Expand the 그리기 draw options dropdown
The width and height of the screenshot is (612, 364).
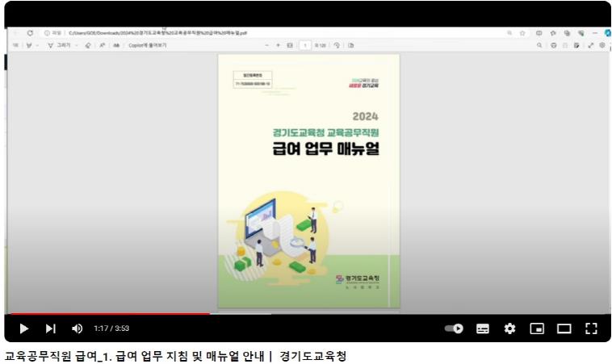pos(77,45)
